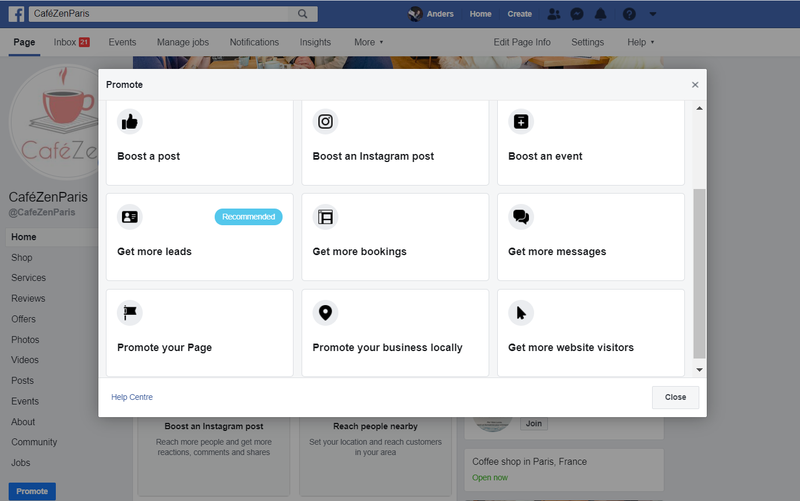Select Home in the left sidebar
800x501 pixels.
pos(52,237)
